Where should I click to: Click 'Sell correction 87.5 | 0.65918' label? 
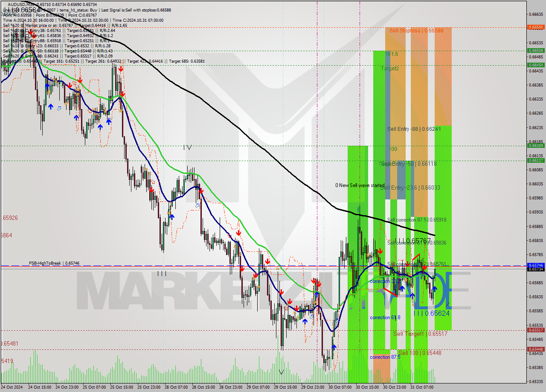click(417, 220)
